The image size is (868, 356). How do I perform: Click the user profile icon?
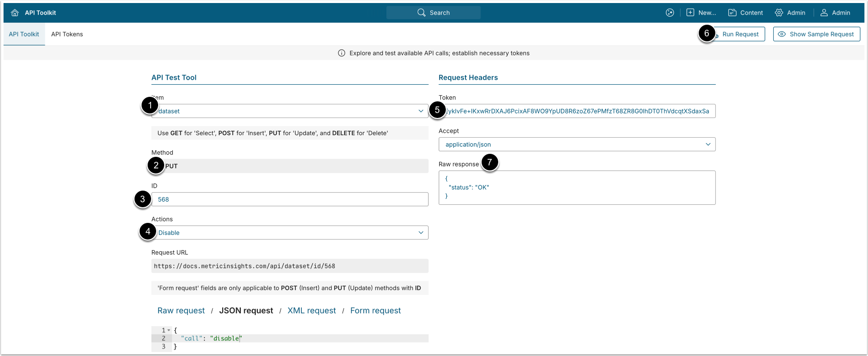[x=824, y=13]
